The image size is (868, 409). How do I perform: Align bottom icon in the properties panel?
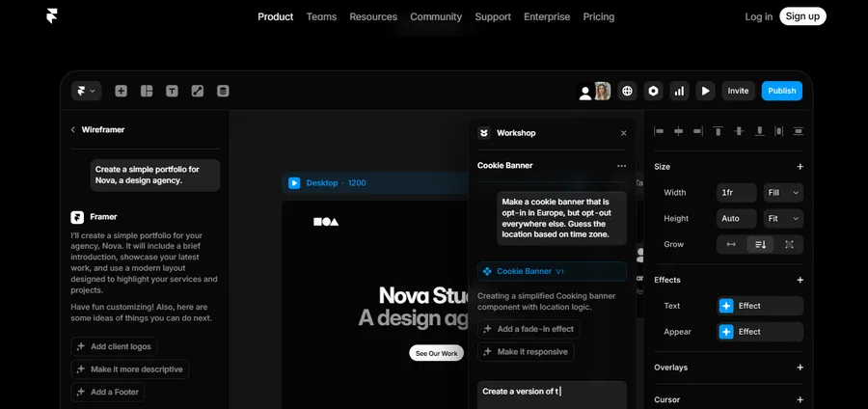tap(760, 131)
